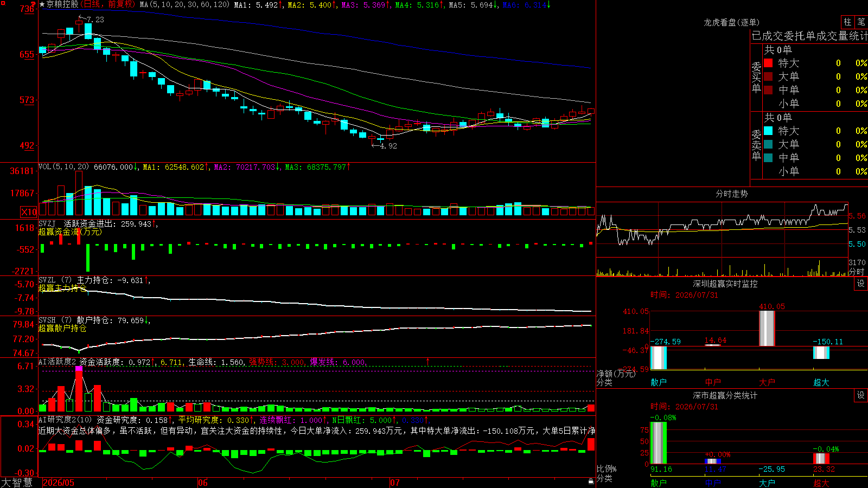
Task: Click the 委买单 section label
Action: (x=756, y=78)
